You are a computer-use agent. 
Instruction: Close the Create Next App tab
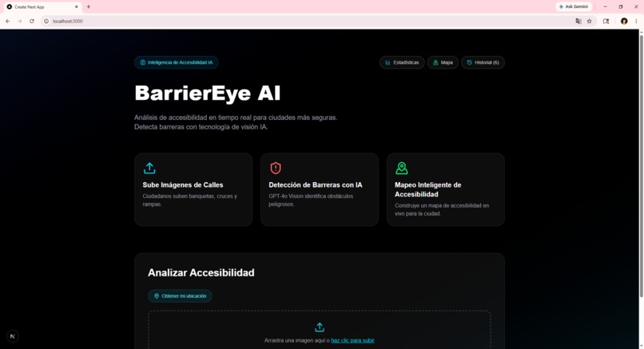pos(77,6)
